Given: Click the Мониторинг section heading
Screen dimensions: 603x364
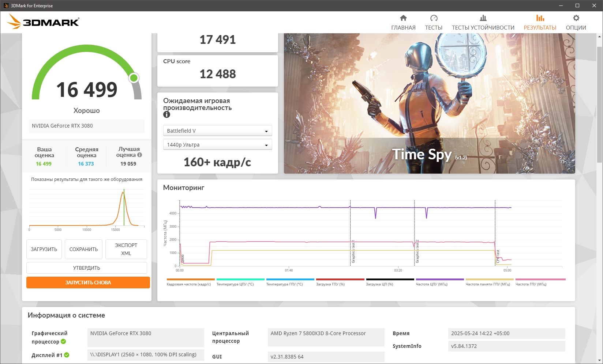Looking at the screenshot, I should 184,187.
